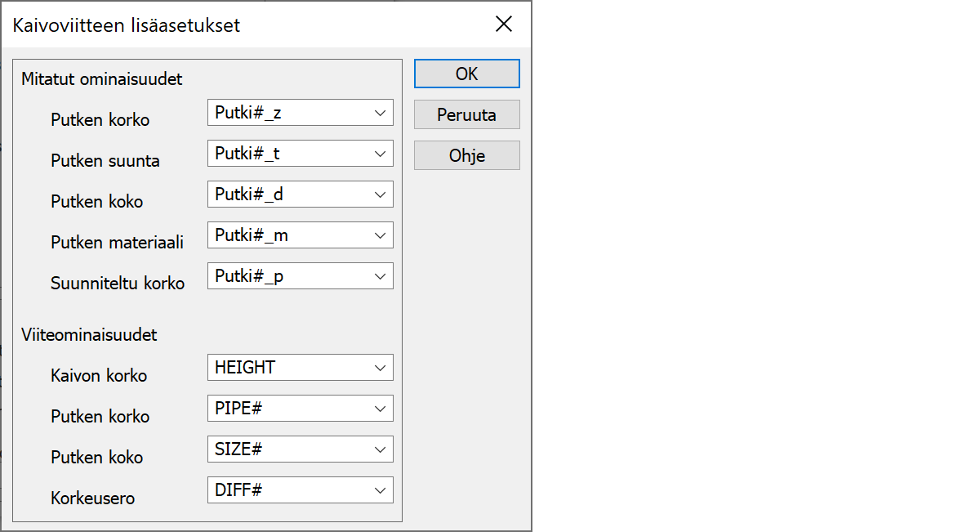Open the Kaivon korko dropdown arrow
The image size is (980, 532).
380,368
